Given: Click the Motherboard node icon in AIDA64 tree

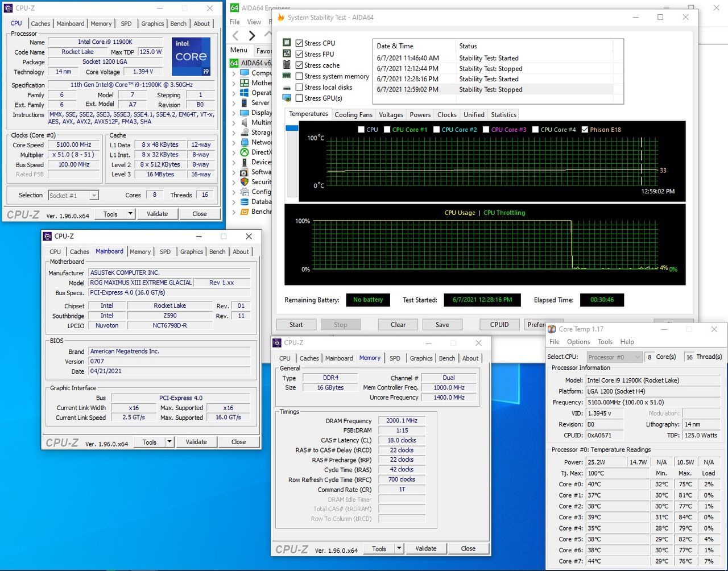Looking at the screenshot, I should coord(245,83).
